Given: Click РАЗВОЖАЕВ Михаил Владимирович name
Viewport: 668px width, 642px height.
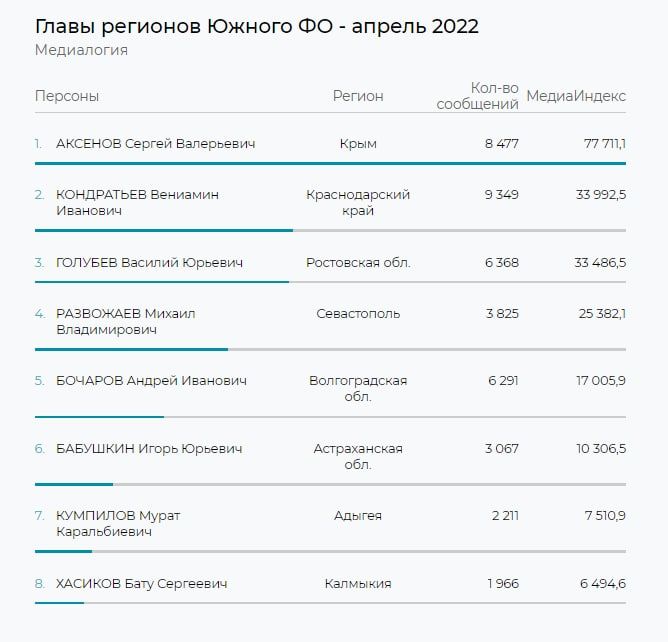Looking at the screenshot, I should pos(125,321).
